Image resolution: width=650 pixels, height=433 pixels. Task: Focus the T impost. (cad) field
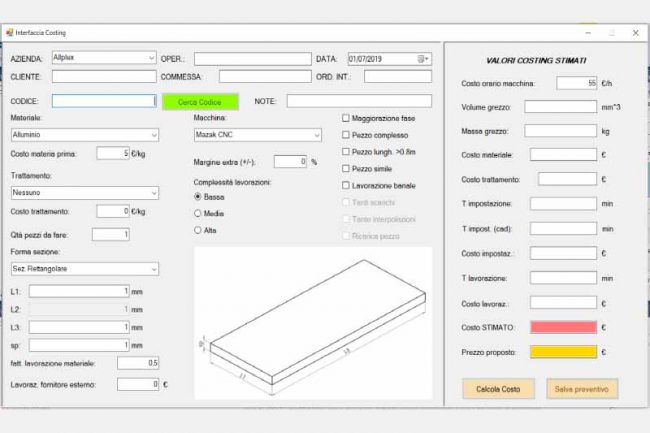tap(563, 228)
